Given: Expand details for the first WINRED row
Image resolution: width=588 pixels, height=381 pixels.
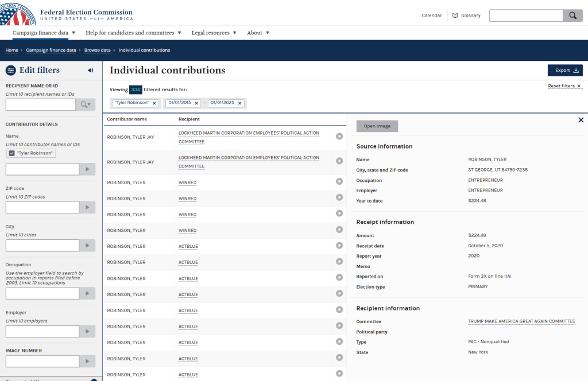Looking at the screenshot, I should click(x=339, y=182).
